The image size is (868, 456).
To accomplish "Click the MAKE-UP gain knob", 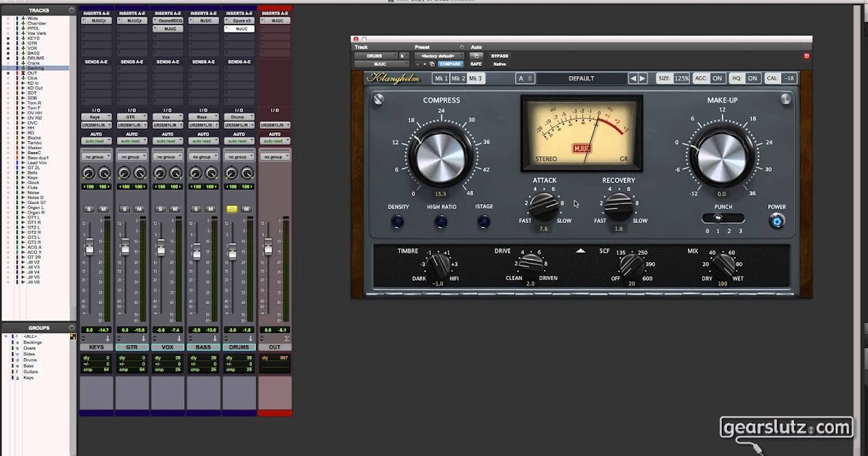I will (x=721, y=156).
